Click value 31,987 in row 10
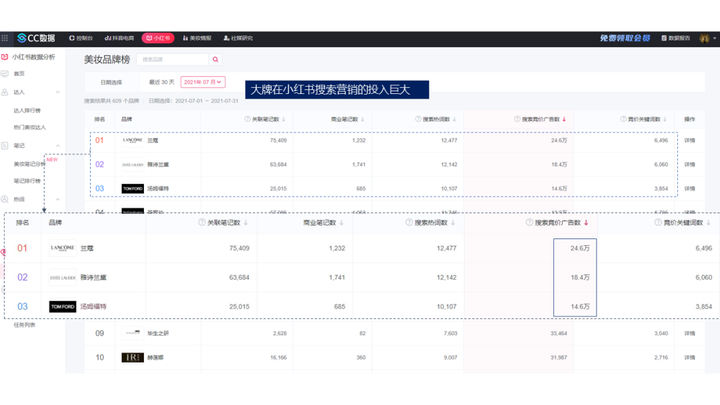Viewport: 720px width, 405px height. point(559,357)
